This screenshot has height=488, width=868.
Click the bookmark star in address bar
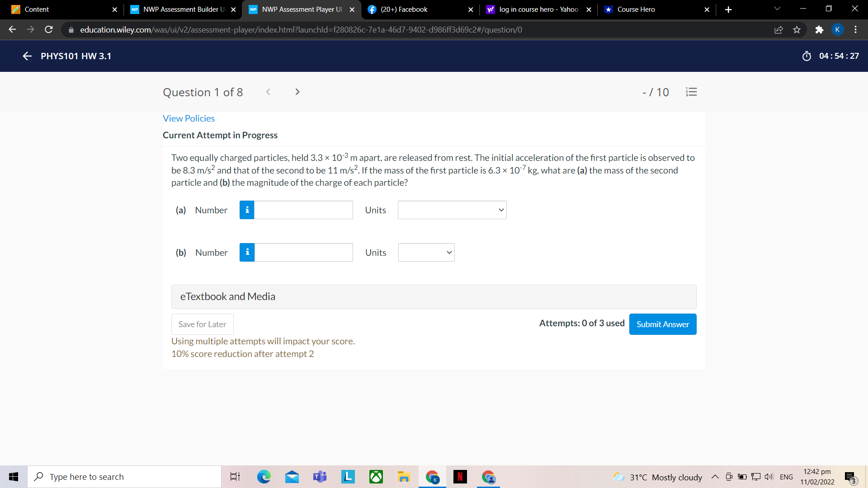[797, 29]
